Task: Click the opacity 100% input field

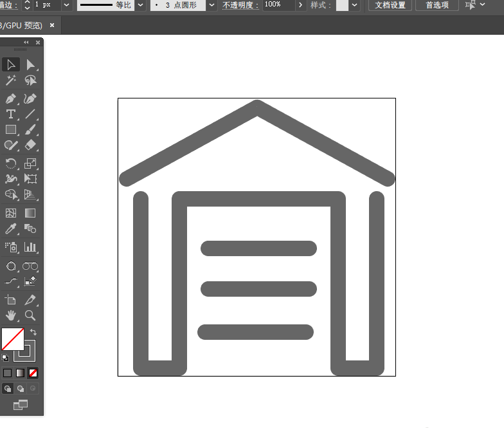Action: click(x=279, y=5)
